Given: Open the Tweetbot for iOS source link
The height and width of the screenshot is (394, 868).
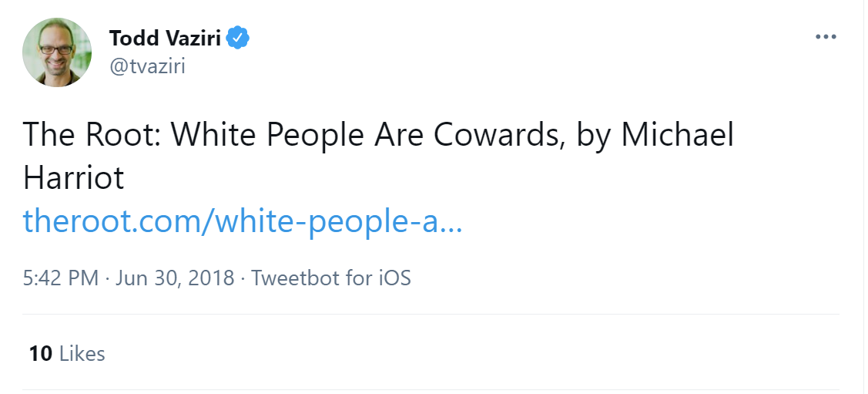Looking at the screenshot, I should click(x=331, y=278).
